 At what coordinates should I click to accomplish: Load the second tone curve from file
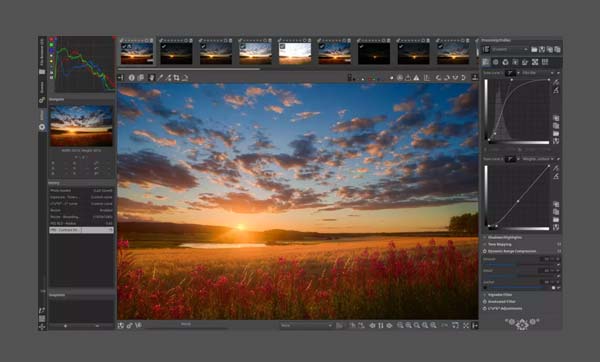[x=556, y=220]
